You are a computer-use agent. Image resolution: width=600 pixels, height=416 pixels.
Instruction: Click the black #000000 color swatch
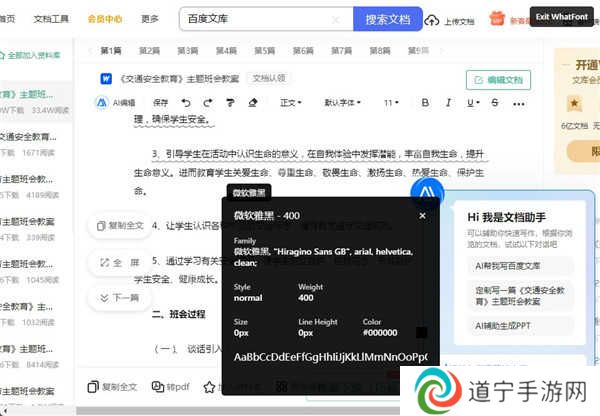click(x=421, y=332)
